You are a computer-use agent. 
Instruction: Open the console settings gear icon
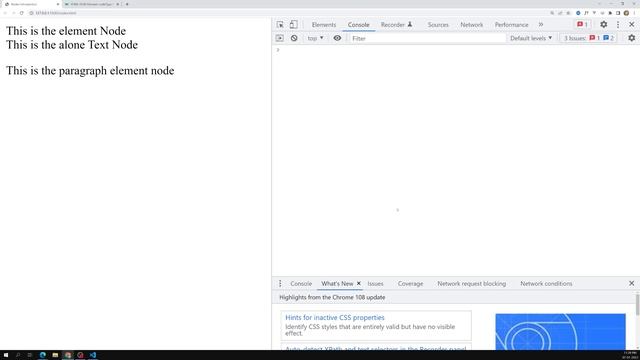631,38
